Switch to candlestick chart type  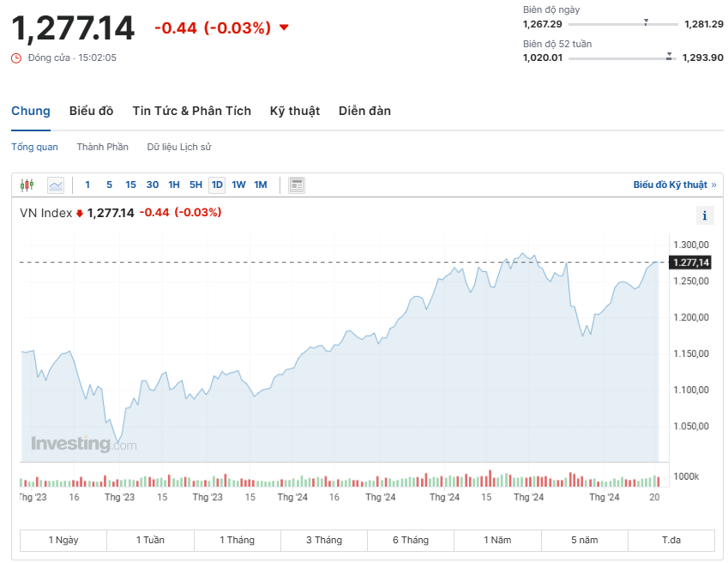click(x=26, y=185)
